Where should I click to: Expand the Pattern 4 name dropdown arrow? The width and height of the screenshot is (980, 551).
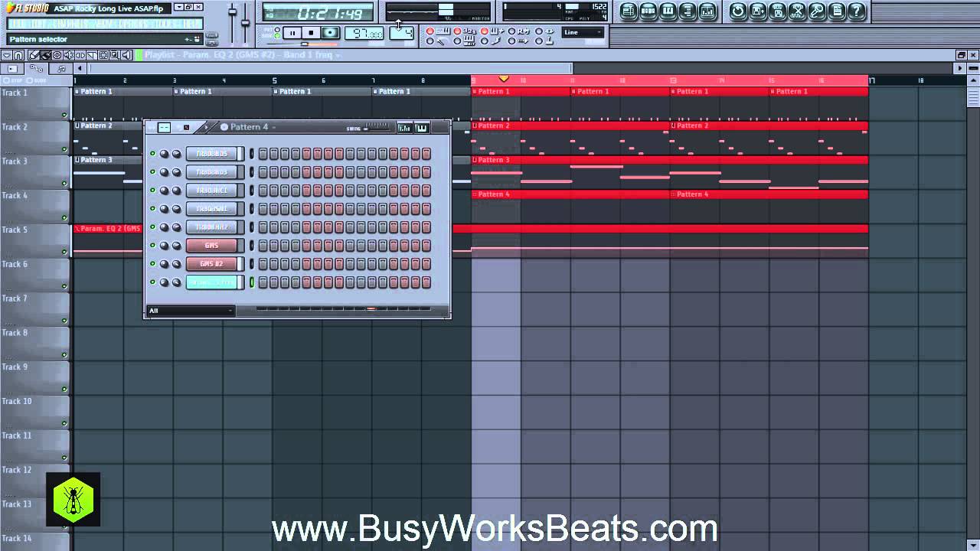273,127
